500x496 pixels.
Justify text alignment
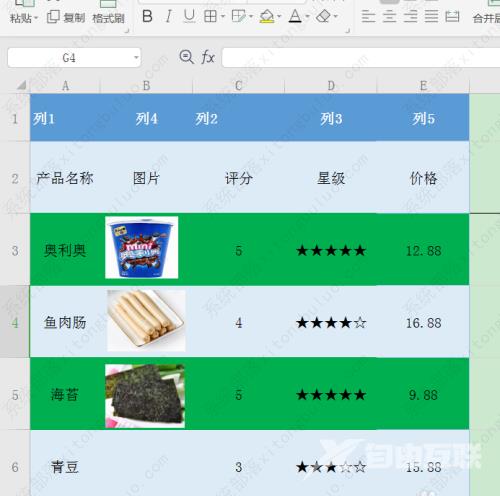pyautogui.click(x=431, y=16)
